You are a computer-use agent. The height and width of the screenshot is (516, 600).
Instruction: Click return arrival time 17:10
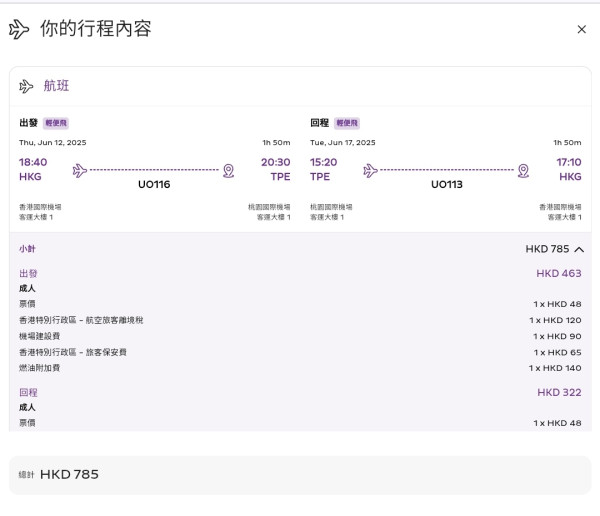point(569,162)
